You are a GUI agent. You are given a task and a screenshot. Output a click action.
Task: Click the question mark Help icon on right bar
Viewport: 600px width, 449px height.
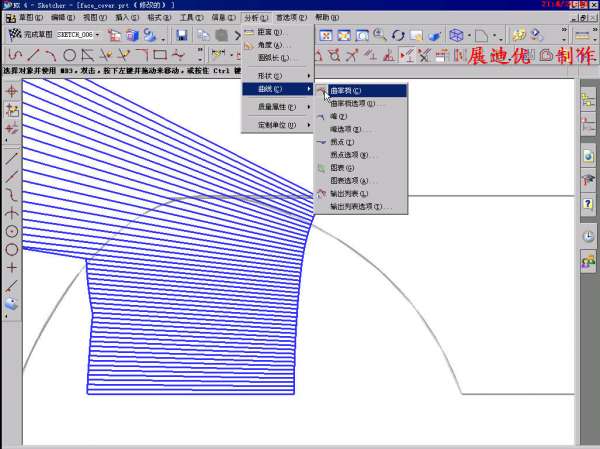tap(588, 204)
